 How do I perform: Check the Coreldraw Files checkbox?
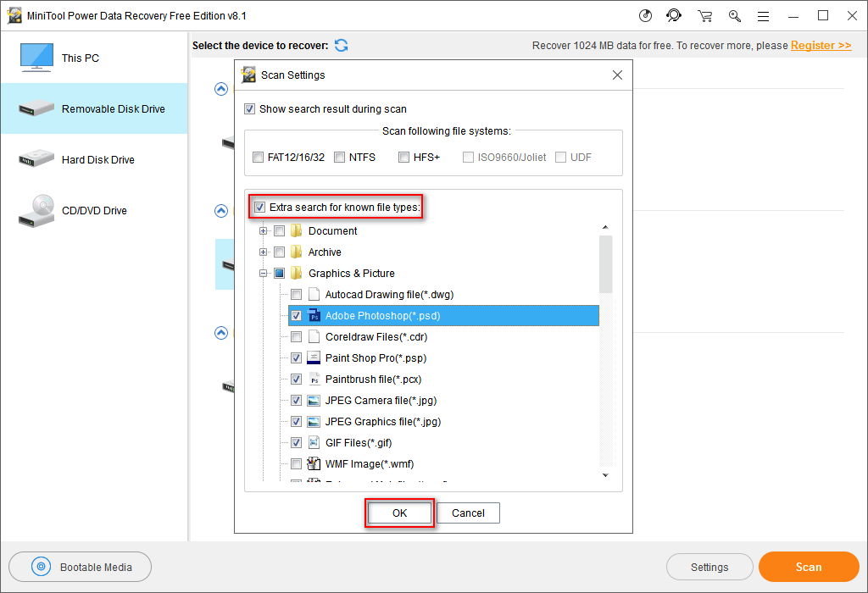[x=296, y=336]
